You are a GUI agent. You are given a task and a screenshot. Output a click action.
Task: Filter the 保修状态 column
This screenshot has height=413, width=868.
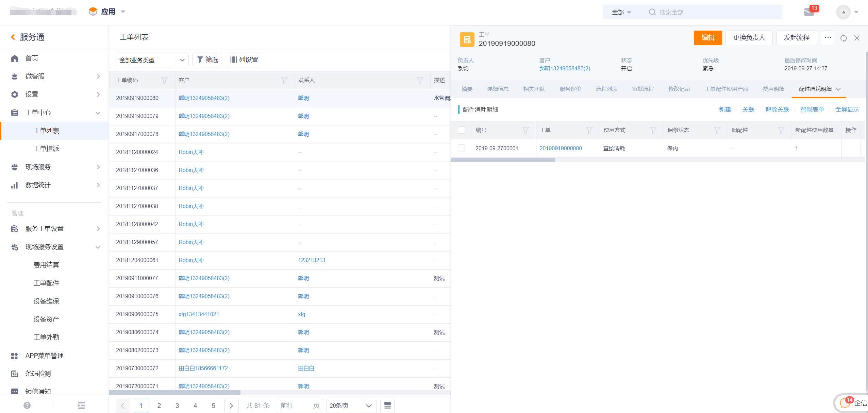tap(717, 130)
